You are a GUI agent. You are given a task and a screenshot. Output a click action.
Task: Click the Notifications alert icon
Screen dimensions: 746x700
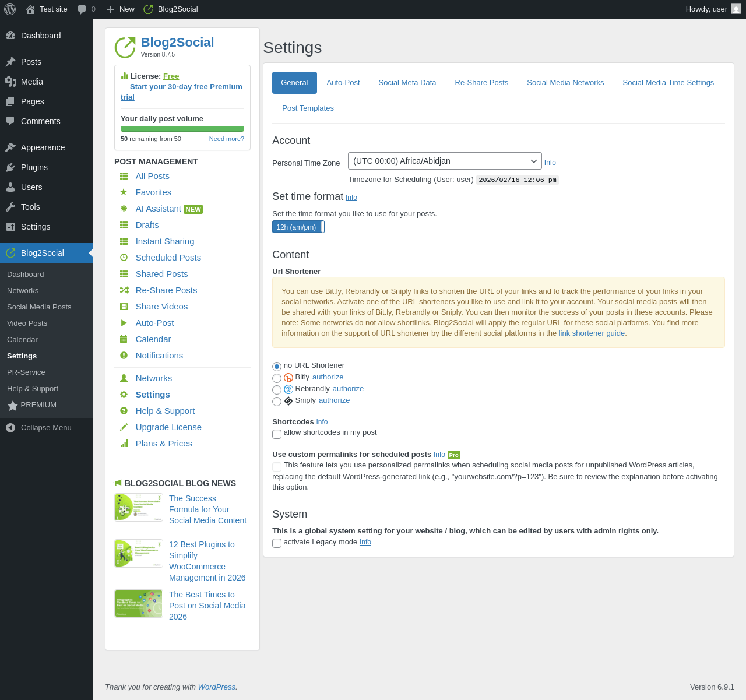124,356
